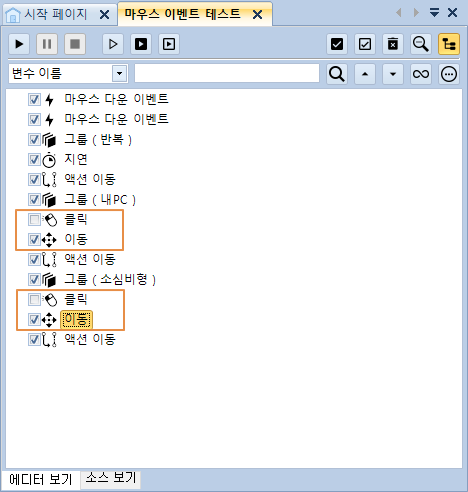Click group icon beside 그룹 ( 반복 )
Image resolution: width=468 pixels, height=492 pixels.
tap(49, 140)
